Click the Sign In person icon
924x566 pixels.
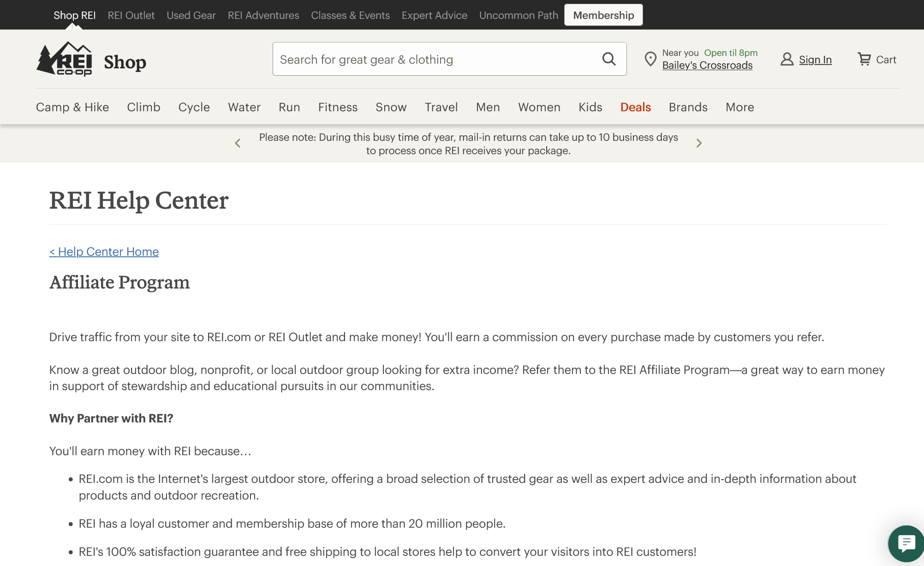[x=787, y=59]
